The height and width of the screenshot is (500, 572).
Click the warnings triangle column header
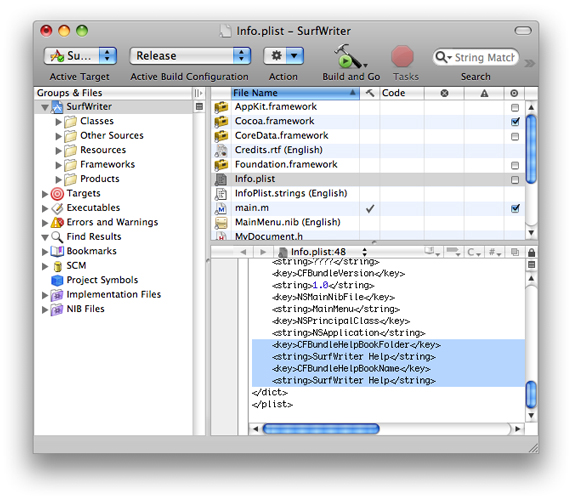point(484,93)
